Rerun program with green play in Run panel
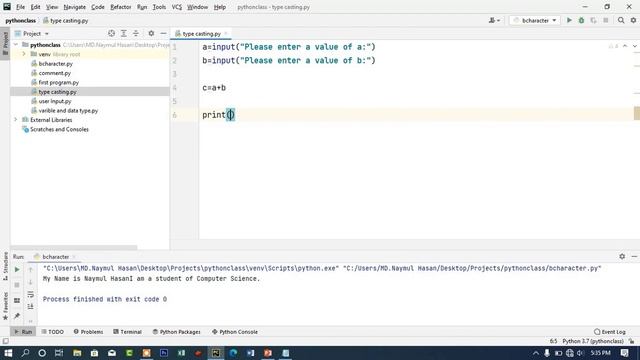 [17, 269]
